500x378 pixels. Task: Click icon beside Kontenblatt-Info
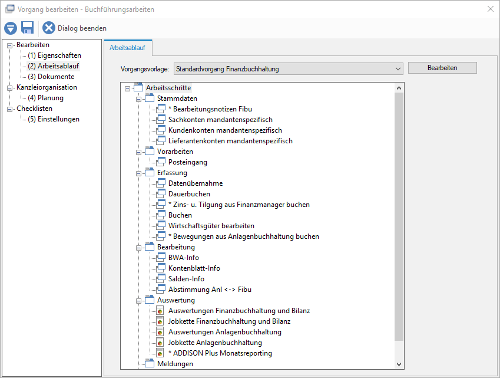[161, 268]
